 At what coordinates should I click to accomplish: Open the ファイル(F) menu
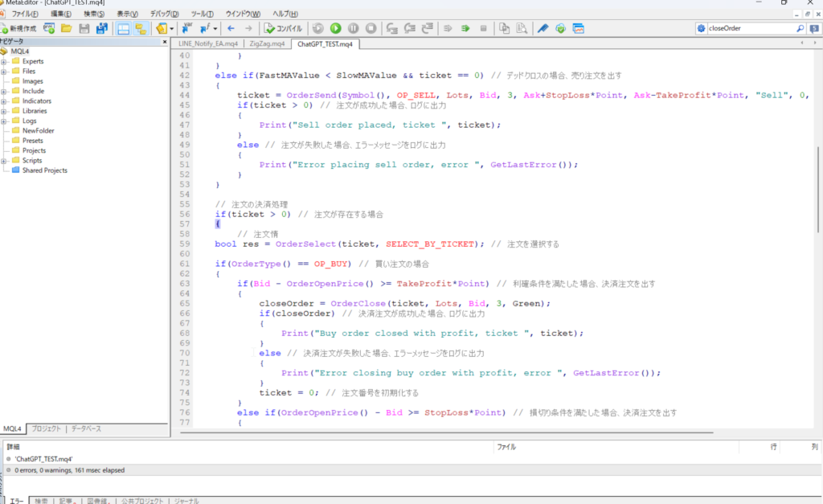[25, 14]
